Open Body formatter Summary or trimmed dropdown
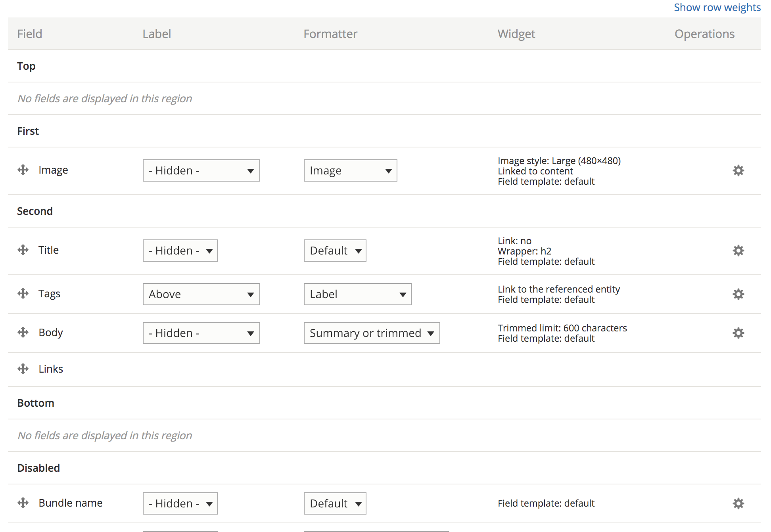 (372, 333)
